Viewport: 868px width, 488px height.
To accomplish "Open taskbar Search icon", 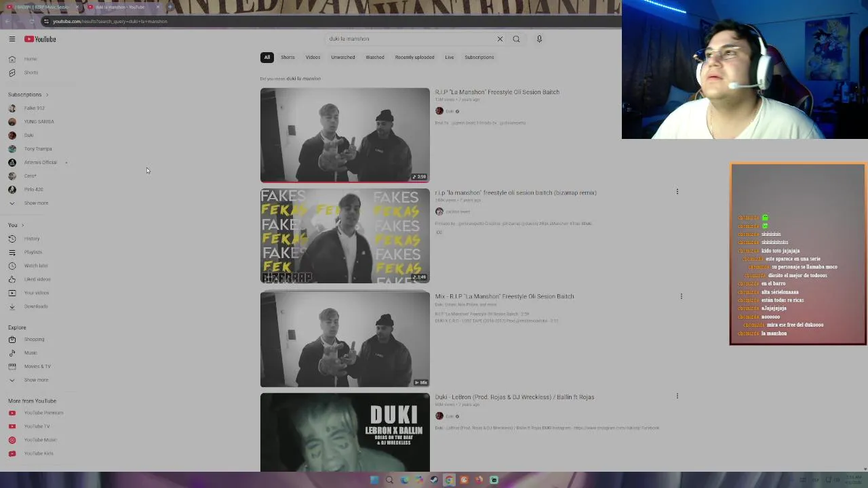I will (x=389, y=480).
